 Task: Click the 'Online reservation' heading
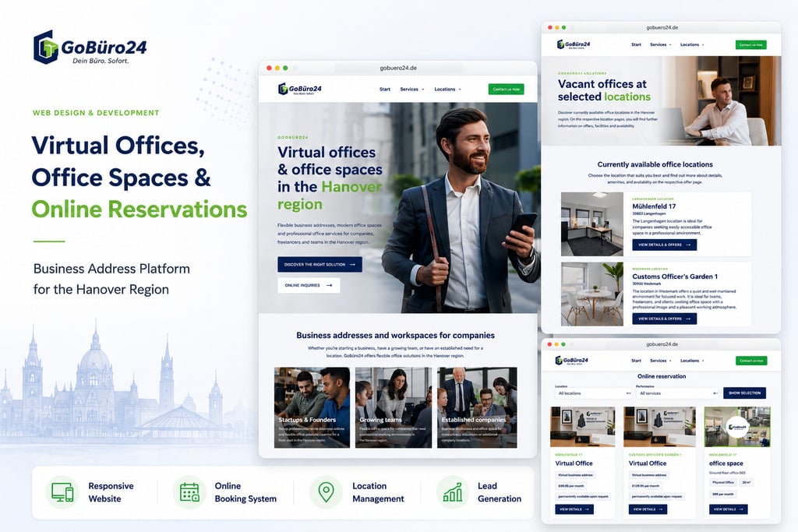point(662,376)
